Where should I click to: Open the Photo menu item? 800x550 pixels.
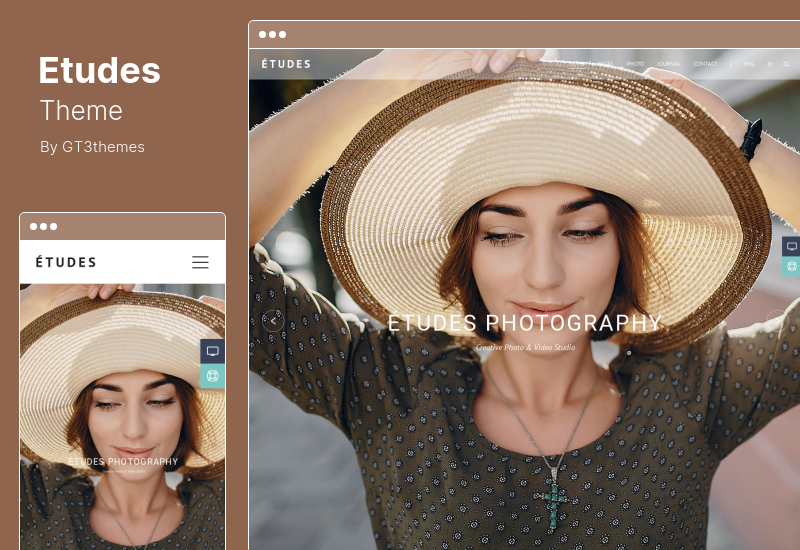635,64
